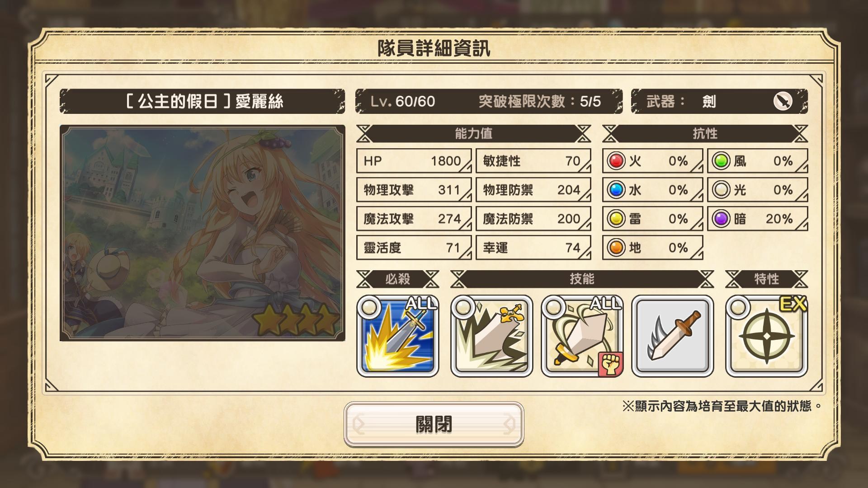Select the HP 1800 stat box

pos(414,161)
